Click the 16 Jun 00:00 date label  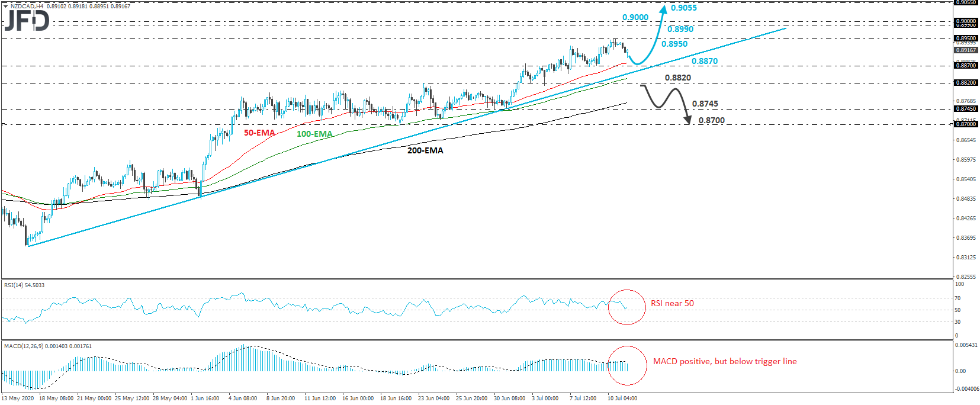click(x=358, y=398)
